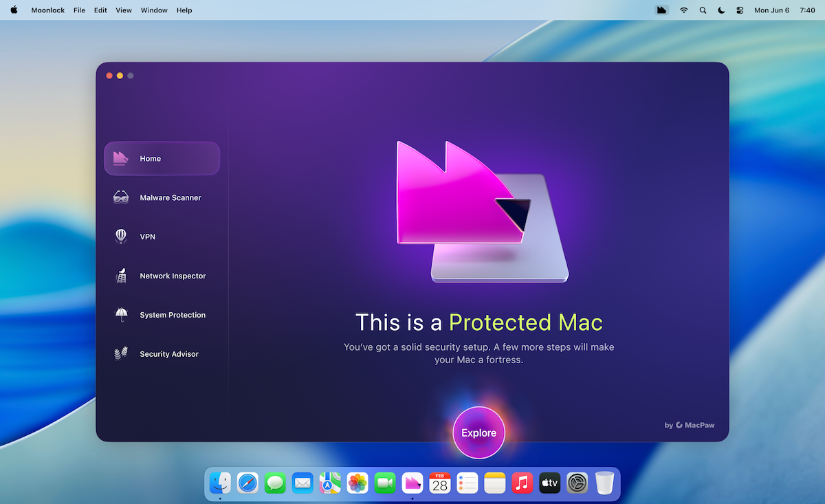
Task: Click the Network Inspector lighthouse icon
Action: [121, 276]
